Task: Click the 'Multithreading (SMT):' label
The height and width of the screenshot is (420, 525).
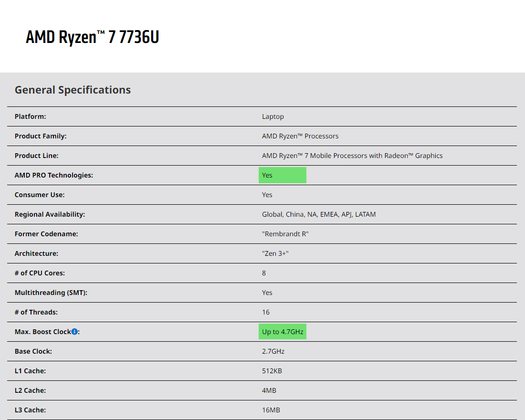Action: [x=51, y=293]
